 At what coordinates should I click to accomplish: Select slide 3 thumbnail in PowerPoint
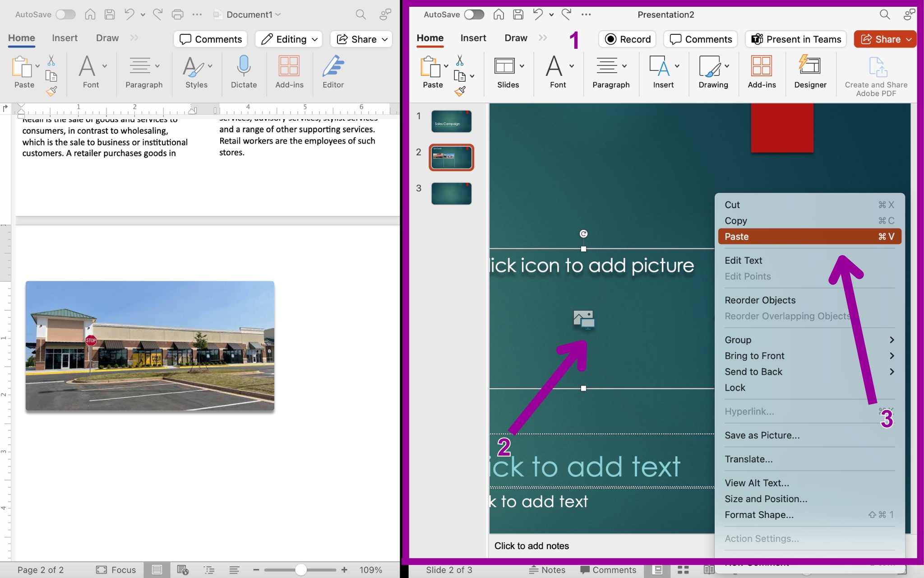(x=451, y=193)
